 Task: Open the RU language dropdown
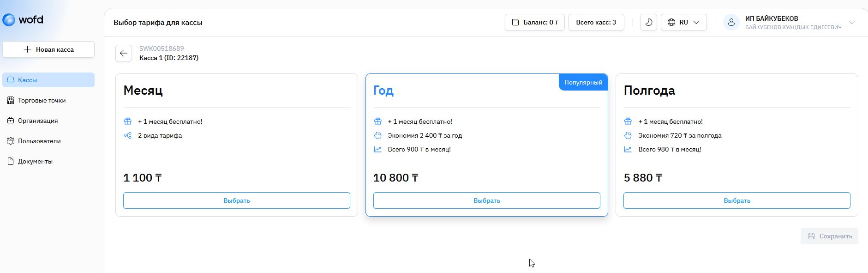tap(683, 22)
